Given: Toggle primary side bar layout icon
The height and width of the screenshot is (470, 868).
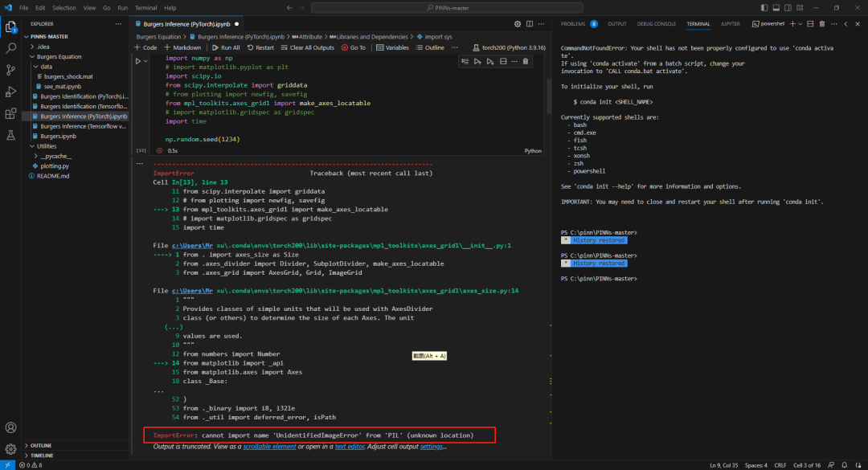Looking at the screenshot, I should point(764,8).
